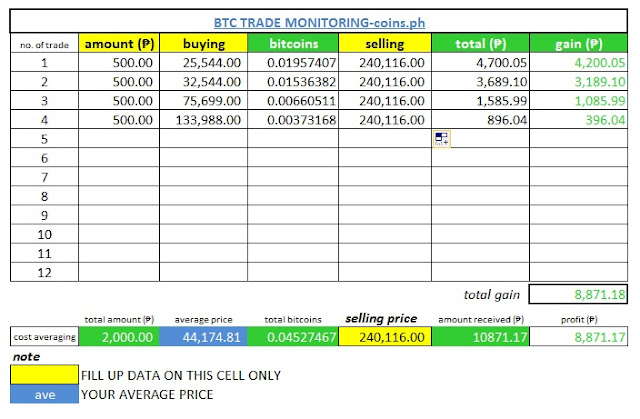Click the 'note' label
640x419 pixels.
pyautogui.click(x=26, y=357)
